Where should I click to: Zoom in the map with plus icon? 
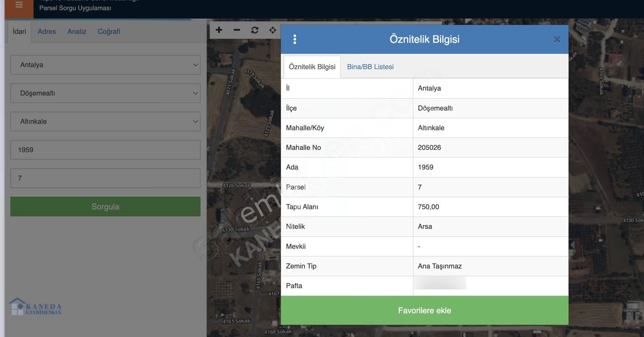(x=219, y=30)
